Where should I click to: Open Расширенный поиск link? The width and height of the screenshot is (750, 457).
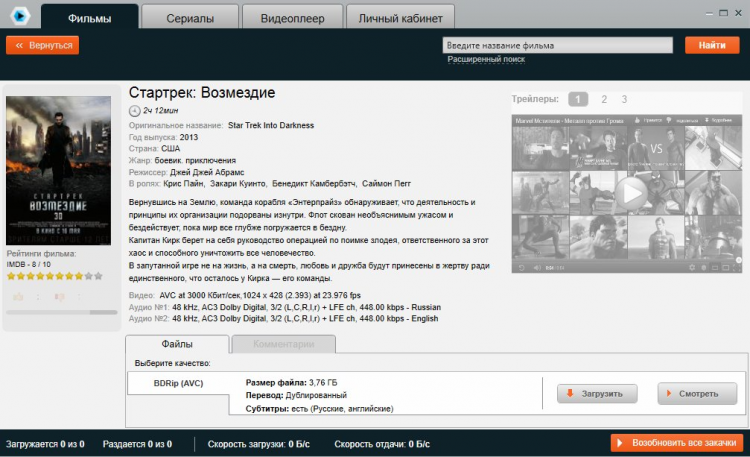coord(486,59)
